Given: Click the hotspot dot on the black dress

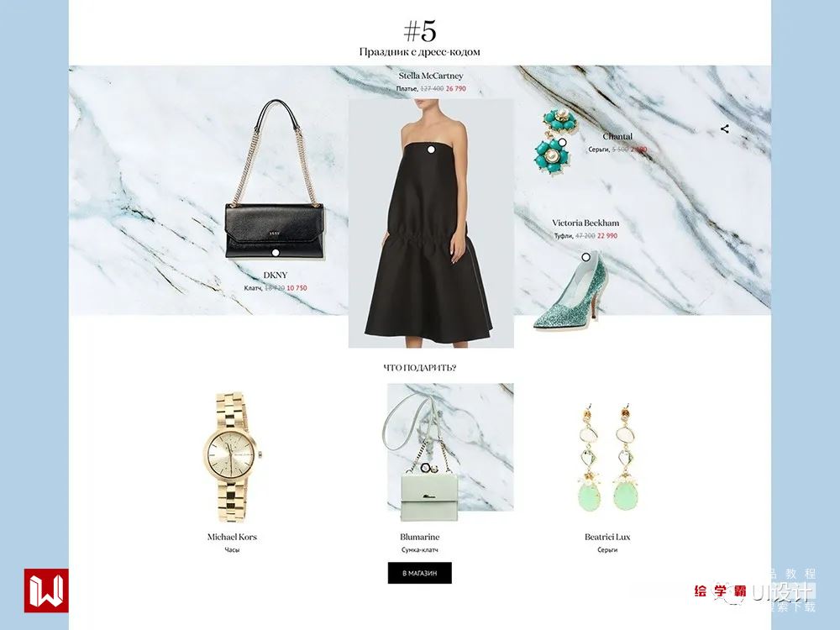Looking at the screenshot, I should pyautogui.click(x=431, y=150).
